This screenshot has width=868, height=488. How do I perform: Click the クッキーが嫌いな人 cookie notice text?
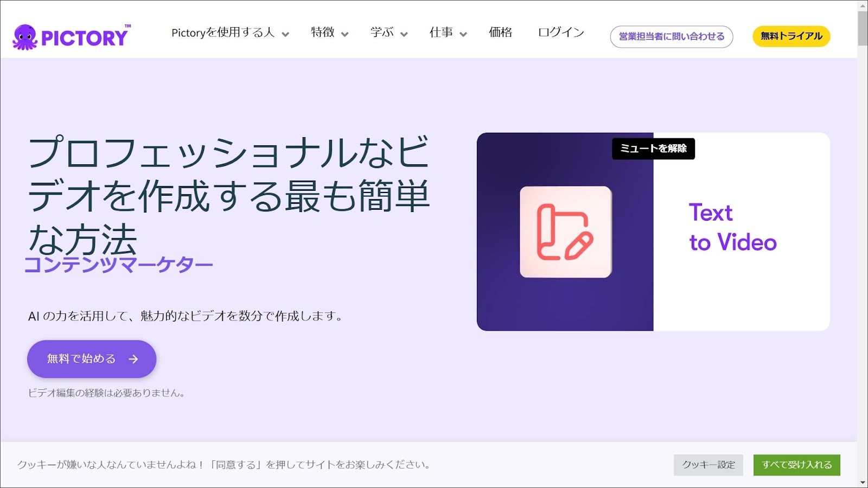(x=225, y=465)
